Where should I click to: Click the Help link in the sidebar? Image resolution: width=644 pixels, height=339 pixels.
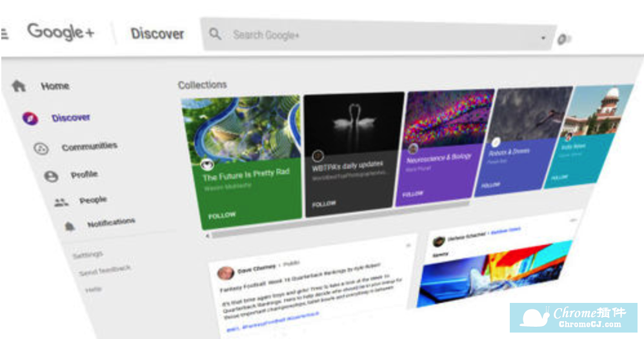[x=93, y=289]
